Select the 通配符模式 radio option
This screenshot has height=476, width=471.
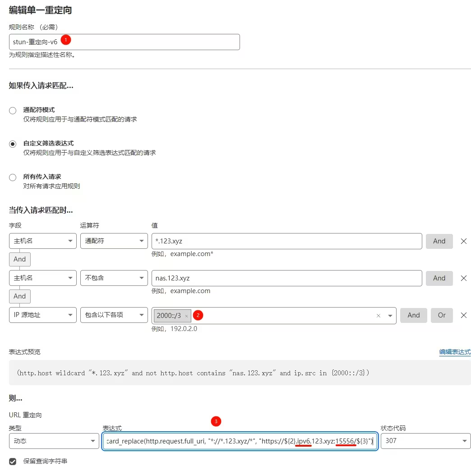(x=13, y=111)
